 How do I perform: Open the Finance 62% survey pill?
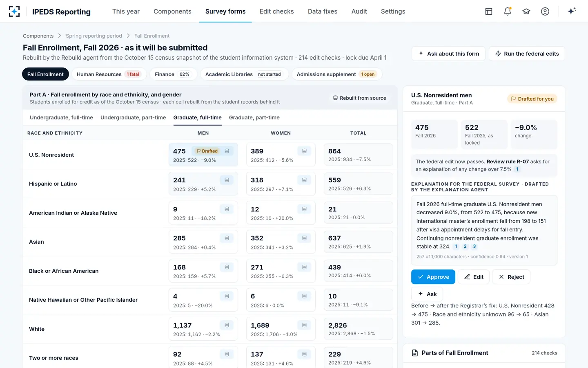[172, 74]
